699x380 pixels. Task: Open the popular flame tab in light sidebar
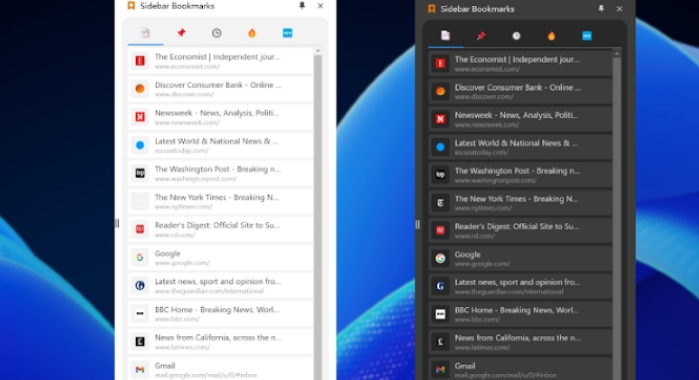pyautogui.click(x=252, y=33)
